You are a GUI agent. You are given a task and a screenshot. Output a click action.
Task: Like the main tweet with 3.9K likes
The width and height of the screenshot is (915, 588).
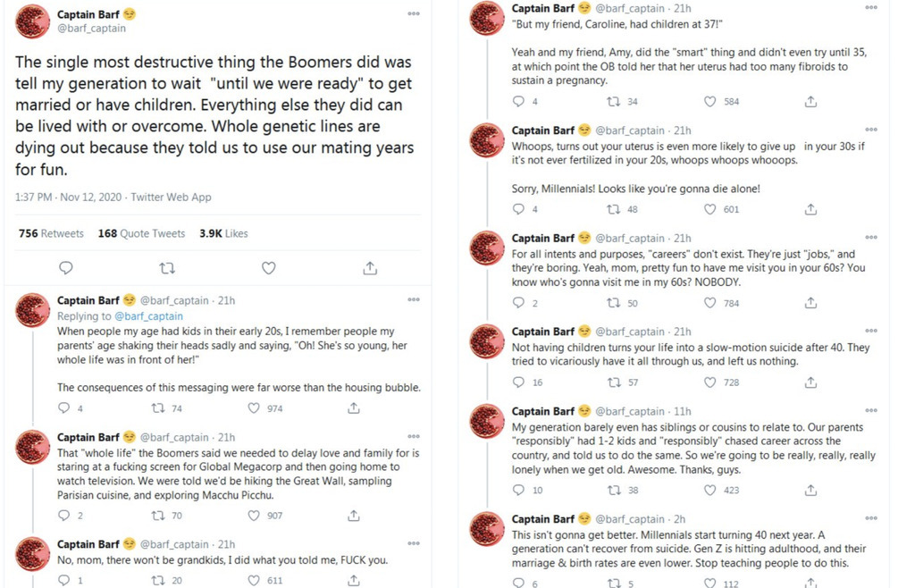268,268
